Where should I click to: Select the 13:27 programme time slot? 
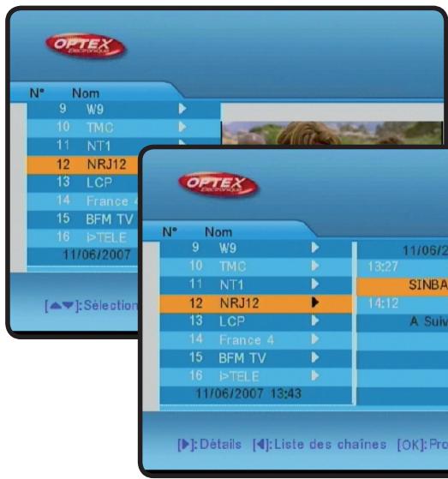point(383,266)
